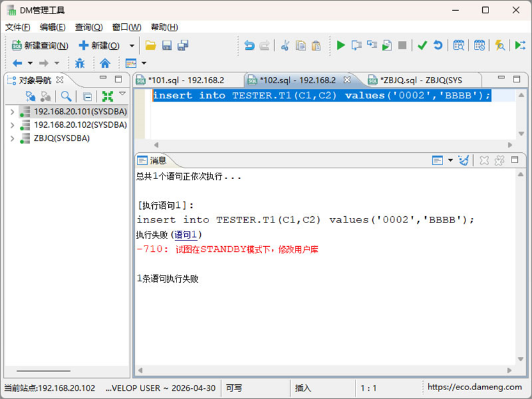This screenshot has height=399, width=532.
Task: Open forward-history dropdown arrow
Action: coord(57,63)
